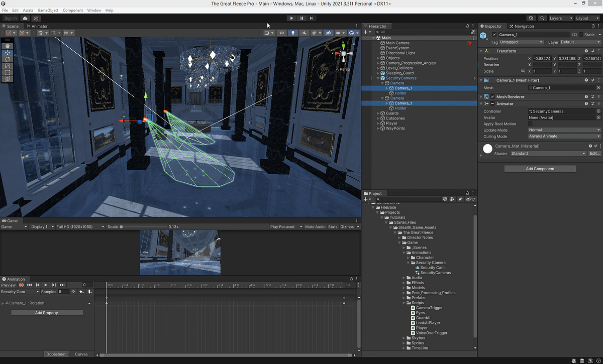
Task: Click the Add Component button
Action: click(x=540, y=169)
